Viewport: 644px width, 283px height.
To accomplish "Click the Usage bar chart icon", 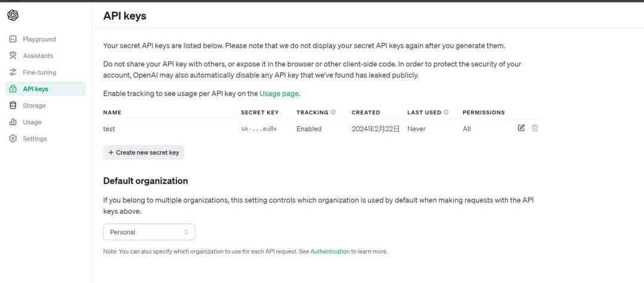I will coord(13,122).
